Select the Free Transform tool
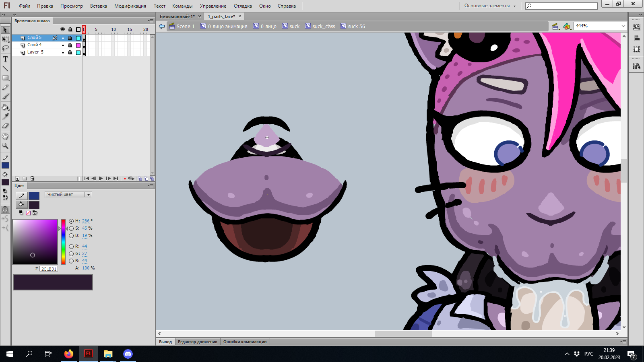This screenshot has height=362, width=644. pyautogui.click(x=5, y=39)
